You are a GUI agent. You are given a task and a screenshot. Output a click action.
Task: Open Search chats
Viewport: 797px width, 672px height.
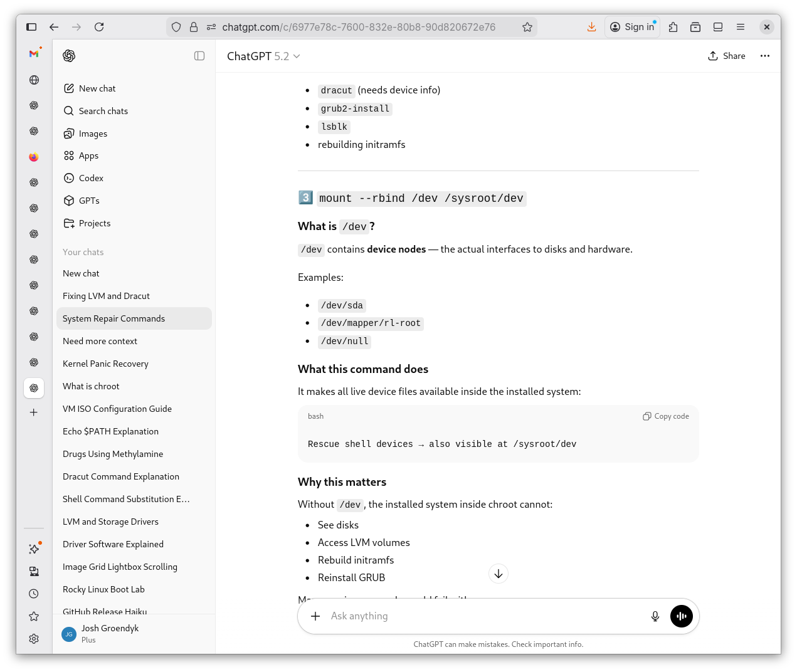tap(103, 111)
